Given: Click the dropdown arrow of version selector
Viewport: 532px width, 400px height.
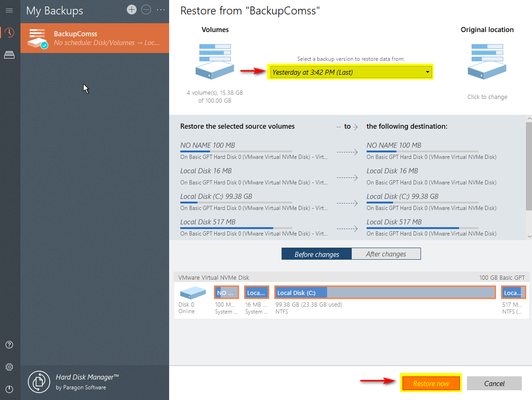Looking at the screenshot, I should pos(427,72).
